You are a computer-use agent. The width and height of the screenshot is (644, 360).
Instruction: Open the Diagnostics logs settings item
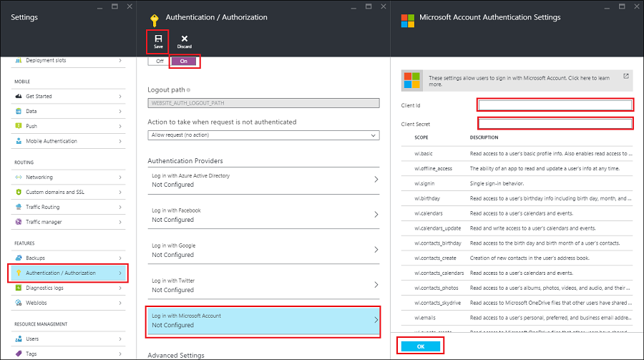[68, 288]
